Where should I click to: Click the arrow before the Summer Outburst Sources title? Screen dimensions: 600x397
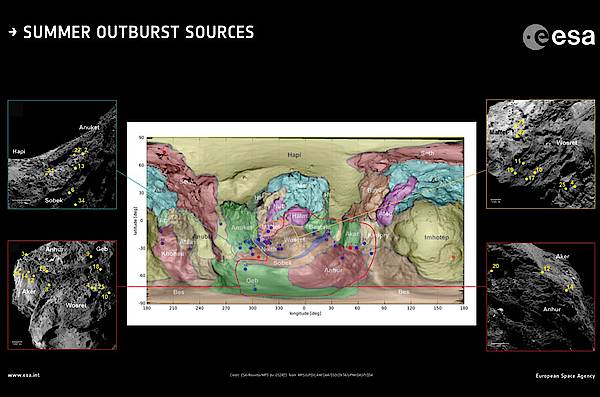point(13,32)
